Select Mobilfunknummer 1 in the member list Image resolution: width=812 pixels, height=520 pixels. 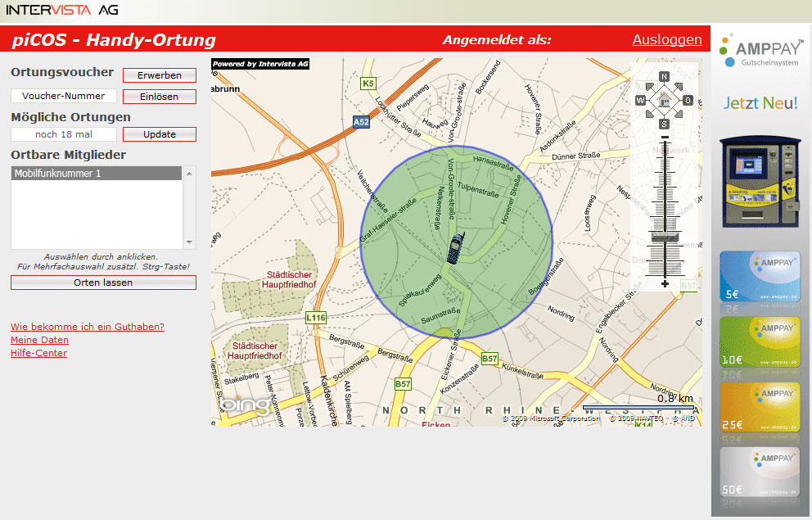[x=97, y=173]
